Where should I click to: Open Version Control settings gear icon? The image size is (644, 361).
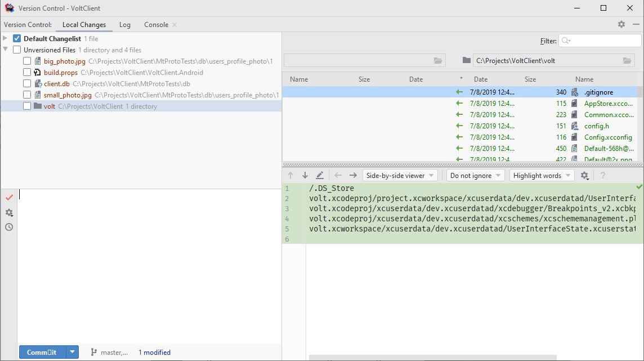point(621,24)
